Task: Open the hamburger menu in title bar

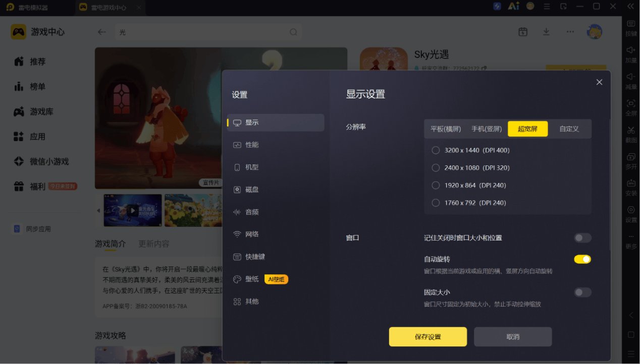Action: point(547,7)
